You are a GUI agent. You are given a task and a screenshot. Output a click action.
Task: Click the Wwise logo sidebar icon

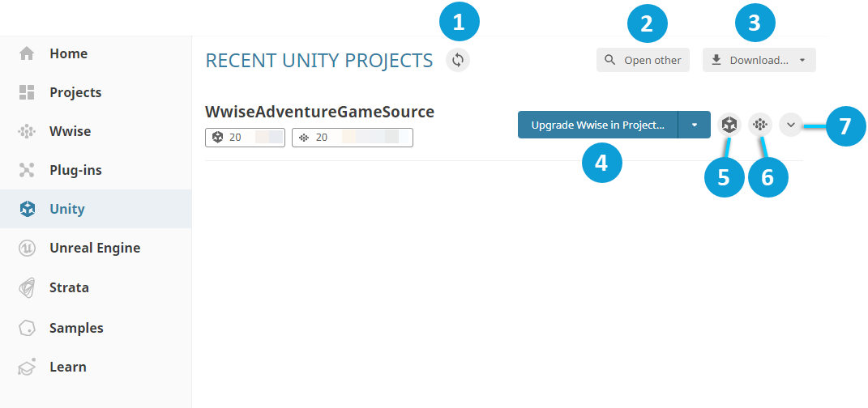coord(27,131)
